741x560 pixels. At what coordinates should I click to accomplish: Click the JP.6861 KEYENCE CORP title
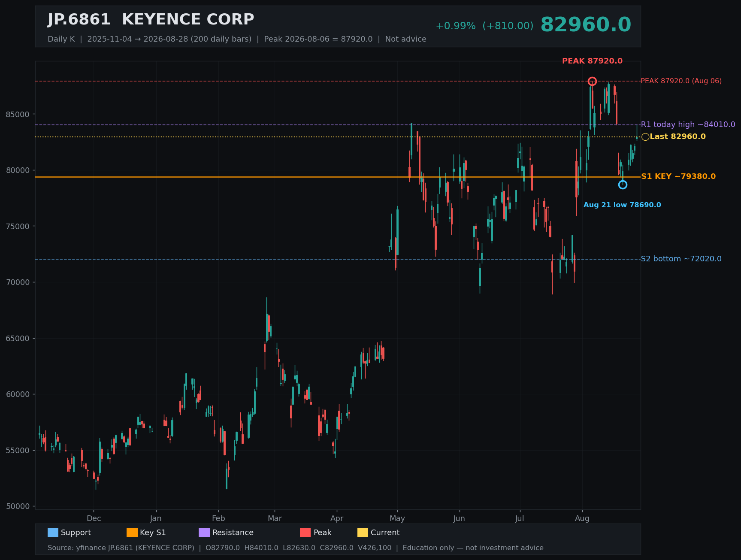151,20
